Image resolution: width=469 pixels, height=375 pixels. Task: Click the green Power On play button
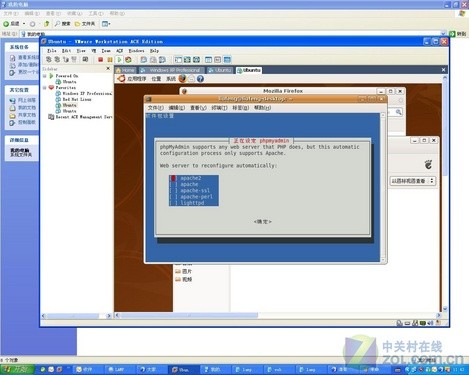(119, 60)
